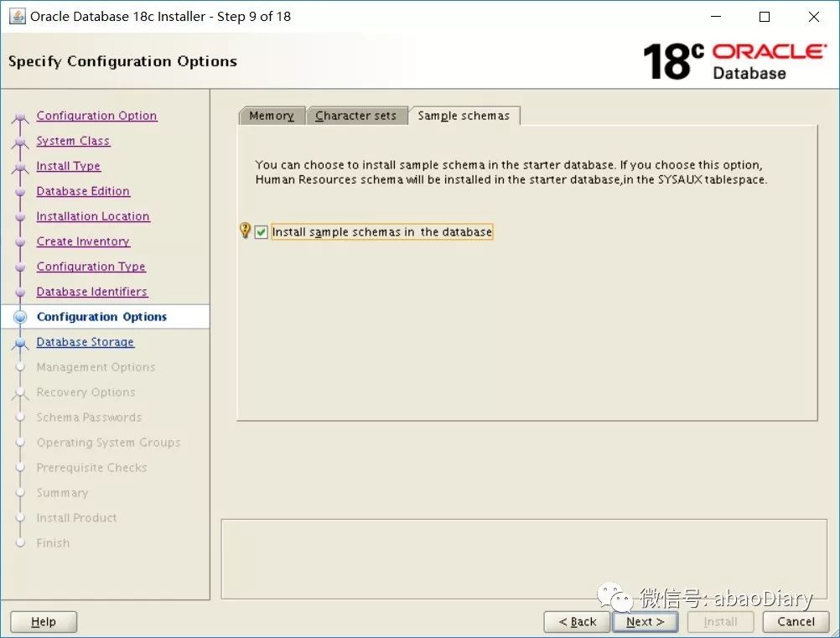Click the Help button
This screenshot has height=638, width=840.
point(44,622)
